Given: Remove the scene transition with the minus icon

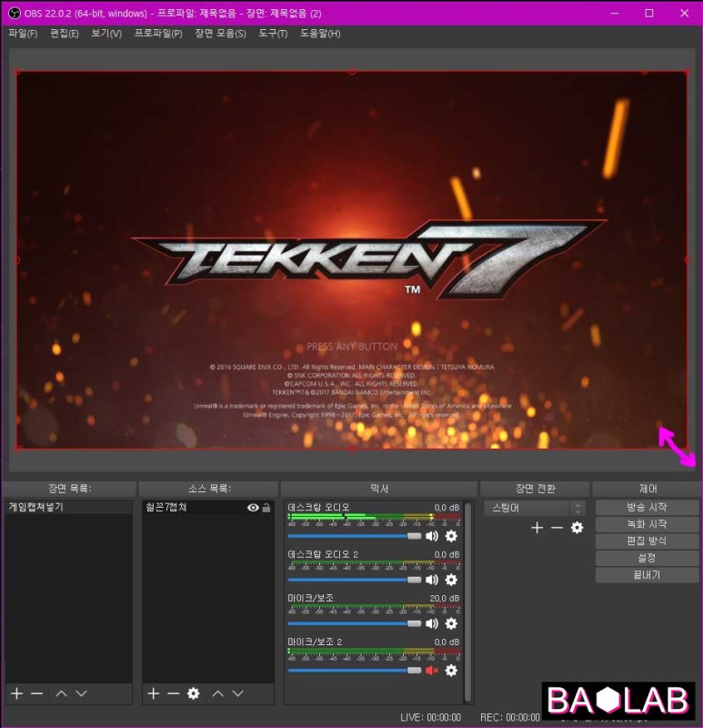Looking at the screenshot, I should (557, 528).
